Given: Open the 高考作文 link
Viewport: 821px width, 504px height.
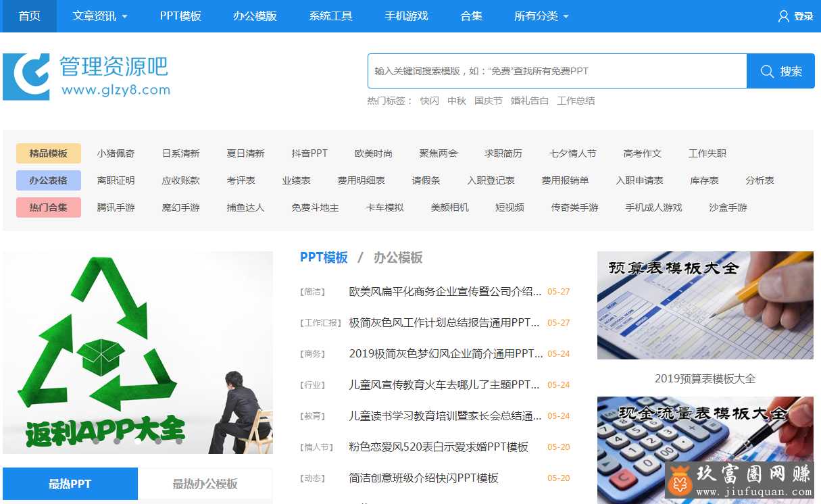Looking at the screenshot, I should (x=642, y=153).
